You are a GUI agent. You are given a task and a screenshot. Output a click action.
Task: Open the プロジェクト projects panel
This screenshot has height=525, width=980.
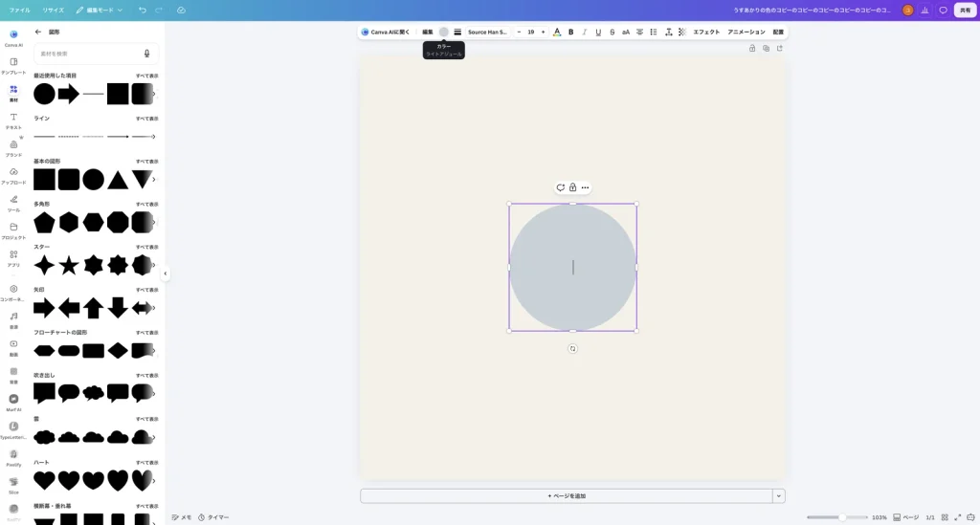tap(13, 230)
